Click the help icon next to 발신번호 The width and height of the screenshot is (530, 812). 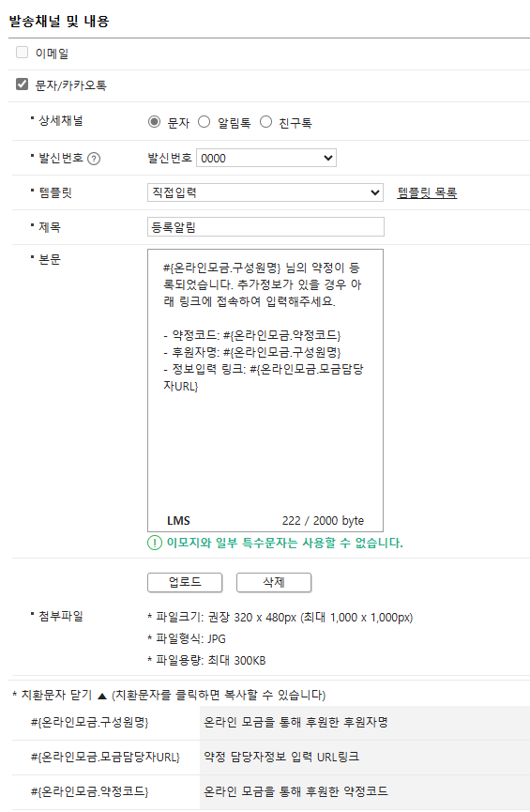click(x=94, y=159)
